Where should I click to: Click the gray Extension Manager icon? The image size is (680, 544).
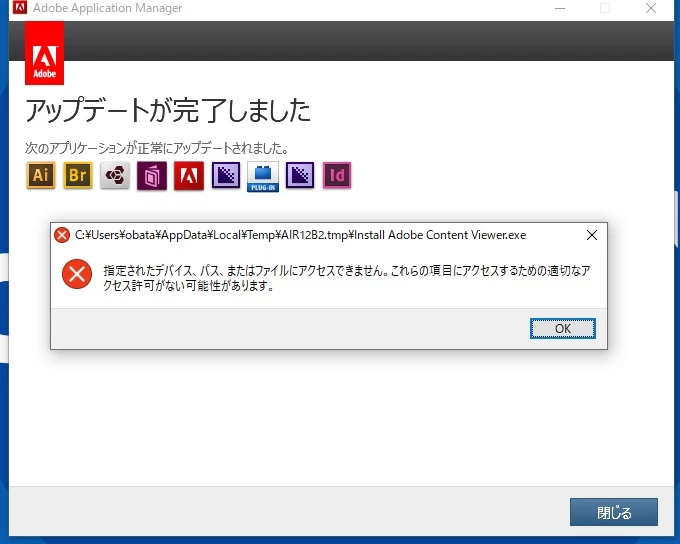click(115, 175)
